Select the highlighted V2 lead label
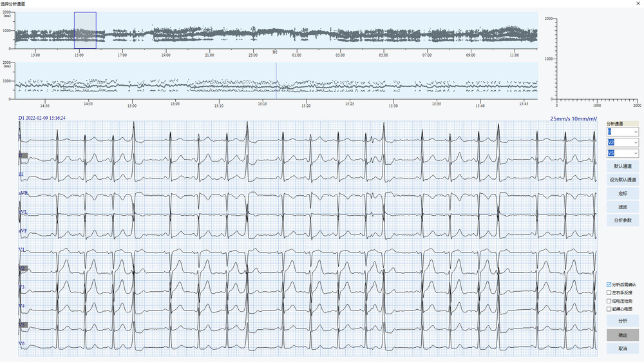The width and height of the screenshot is (644, 362). (x=23, y=268)
